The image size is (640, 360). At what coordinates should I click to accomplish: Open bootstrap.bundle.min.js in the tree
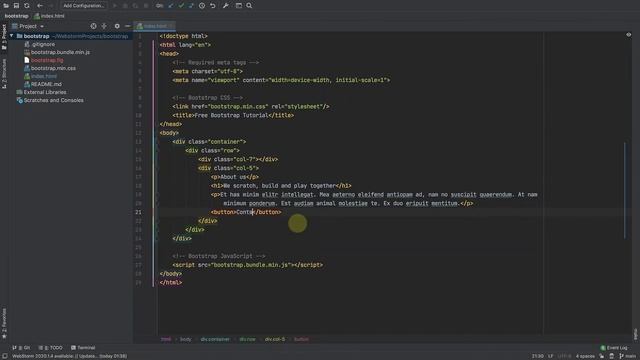[x=57, y=52]
